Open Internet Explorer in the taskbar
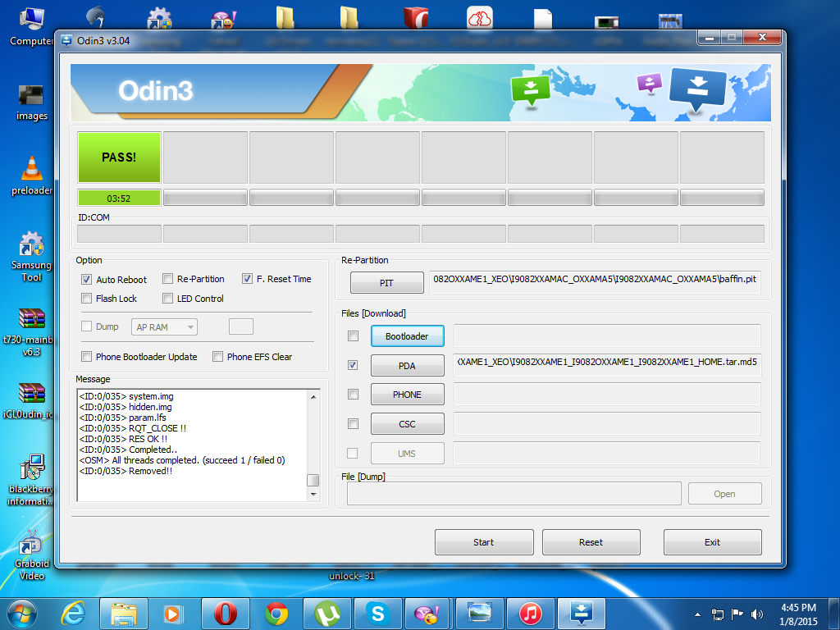840x630 pixels. point(73,613)
